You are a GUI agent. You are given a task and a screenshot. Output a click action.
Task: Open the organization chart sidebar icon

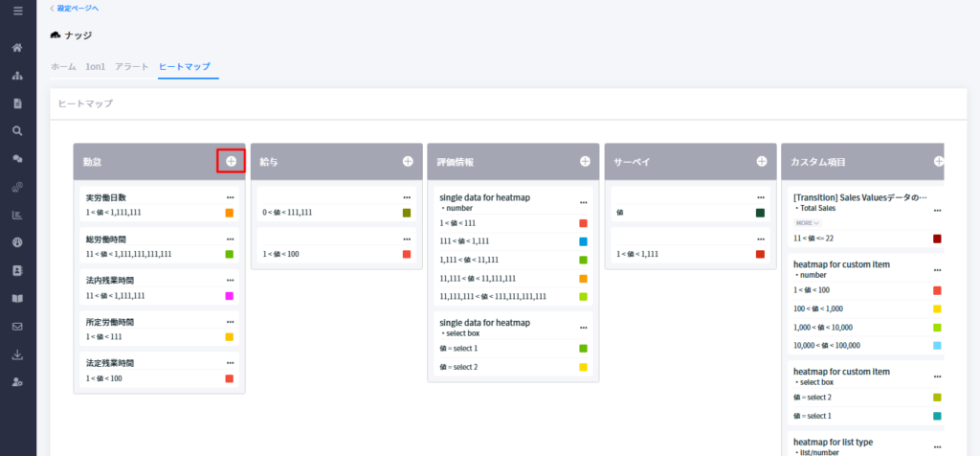tap(17, 76)
